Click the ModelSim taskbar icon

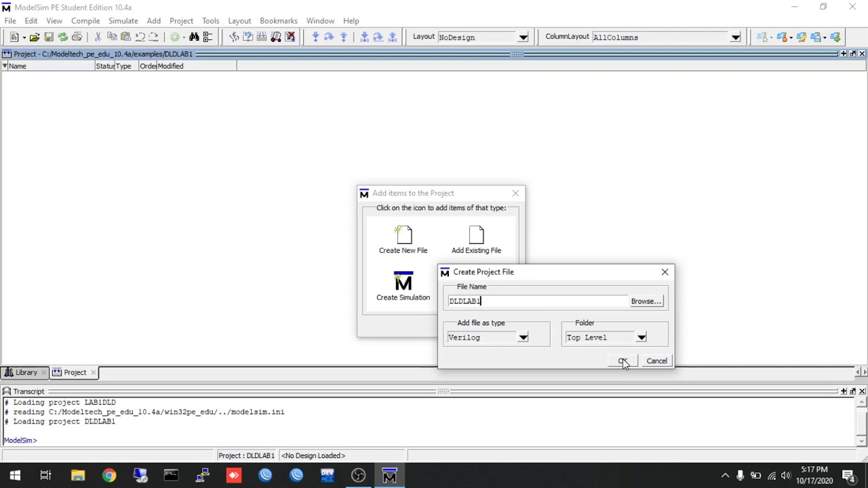point(389,476)
